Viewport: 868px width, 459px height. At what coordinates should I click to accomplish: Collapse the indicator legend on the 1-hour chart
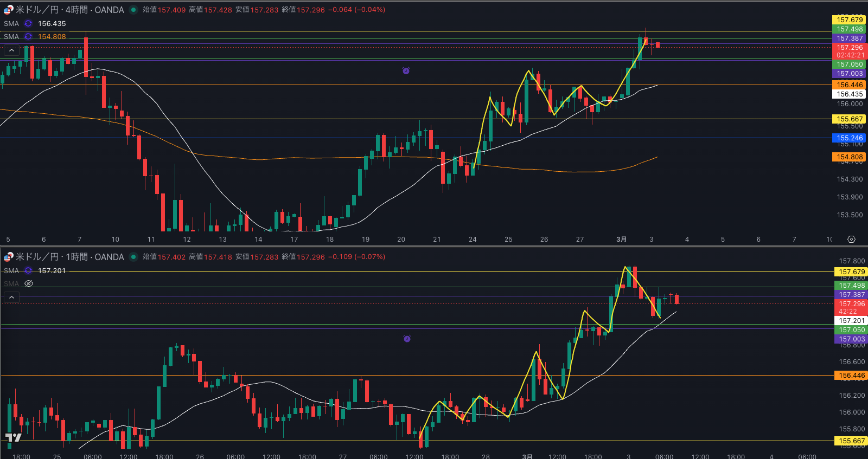(11, 297)
